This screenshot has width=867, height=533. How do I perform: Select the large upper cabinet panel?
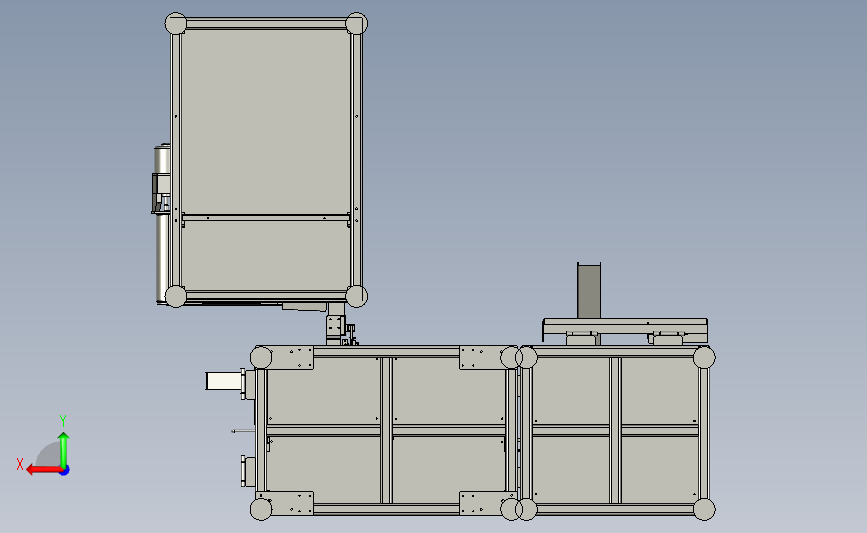(266, 122)
